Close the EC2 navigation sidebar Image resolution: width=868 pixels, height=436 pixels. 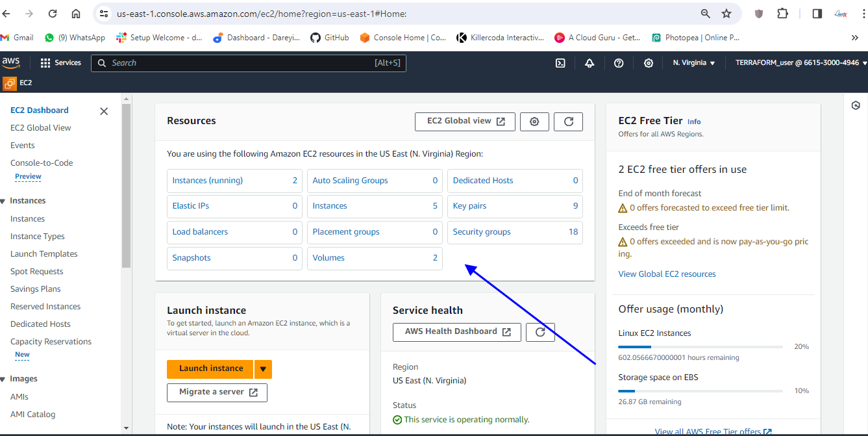(x=104, y=111)
